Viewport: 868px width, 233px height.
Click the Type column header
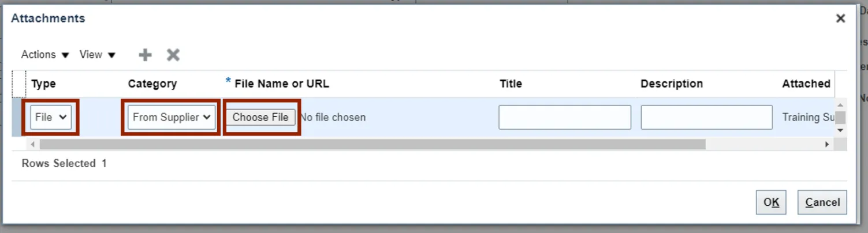coord(44,84)
